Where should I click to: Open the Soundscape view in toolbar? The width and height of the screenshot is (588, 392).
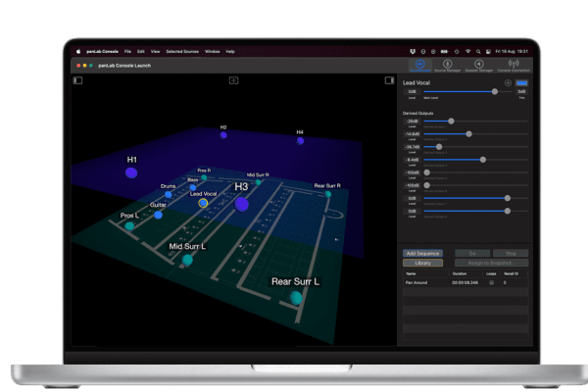(420, 66)
